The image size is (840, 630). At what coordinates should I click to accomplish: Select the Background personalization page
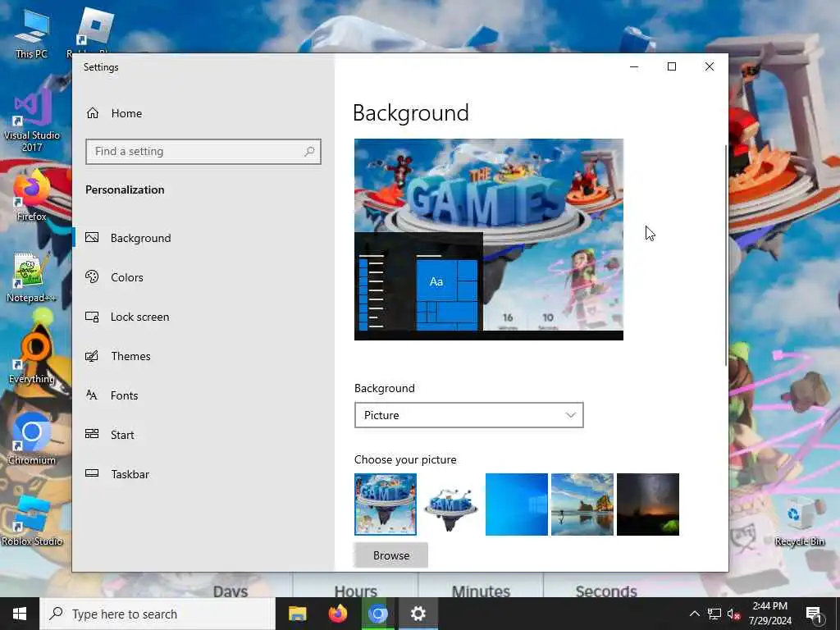point(203,238)
